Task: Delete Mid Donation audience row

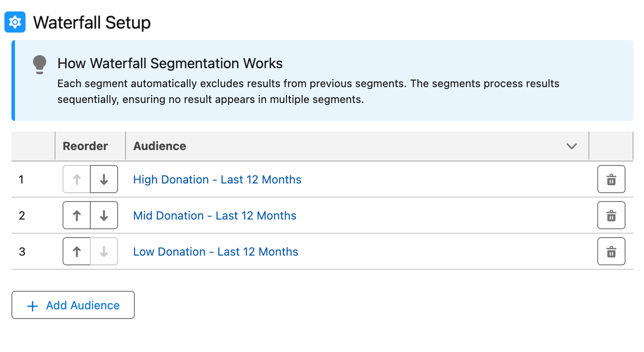Action: tap(611, 216)
